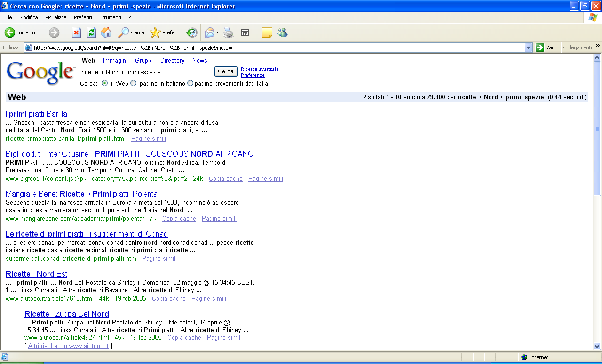The width and height of the screenshot is (602, 364).
Task: Open 'Mangiare Bene: Ricette > Primi piatti, Polenta'
Action: point(81,194)
